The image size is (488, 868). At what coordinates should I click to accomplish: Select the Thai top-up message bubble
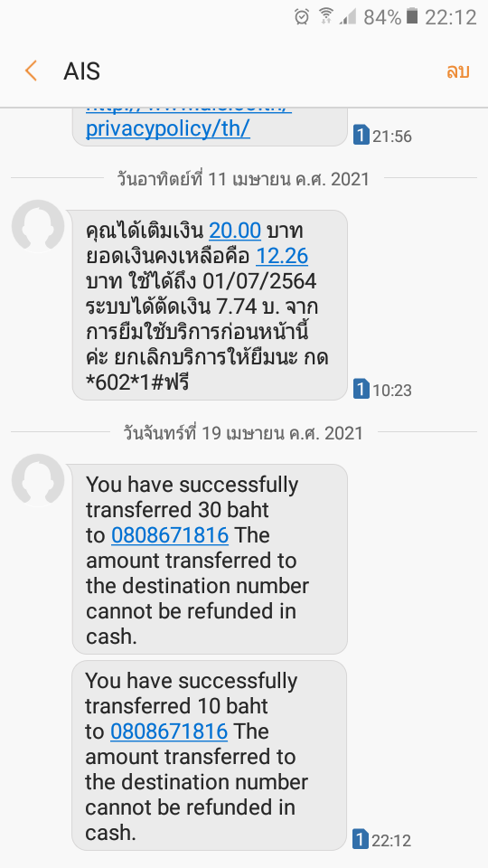click(210, 305)
